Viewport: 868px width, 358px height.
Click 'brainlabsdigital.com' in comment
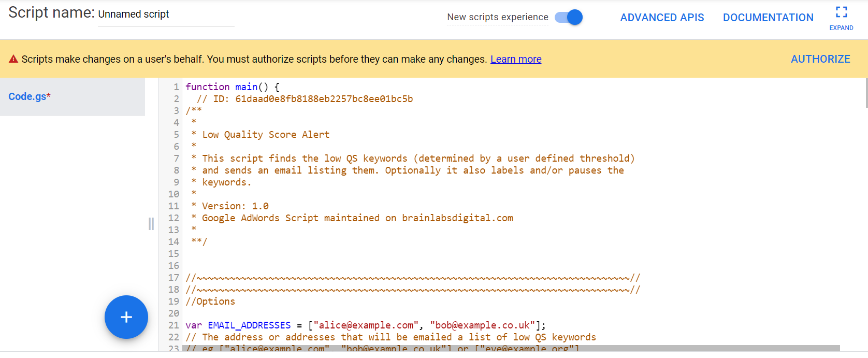[457, 218]
